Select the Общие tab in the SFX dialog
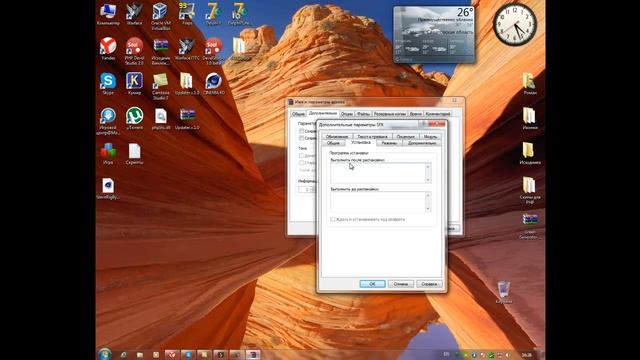Image resolution: width=640 pixels, height=360 pixels. [333, 143]
